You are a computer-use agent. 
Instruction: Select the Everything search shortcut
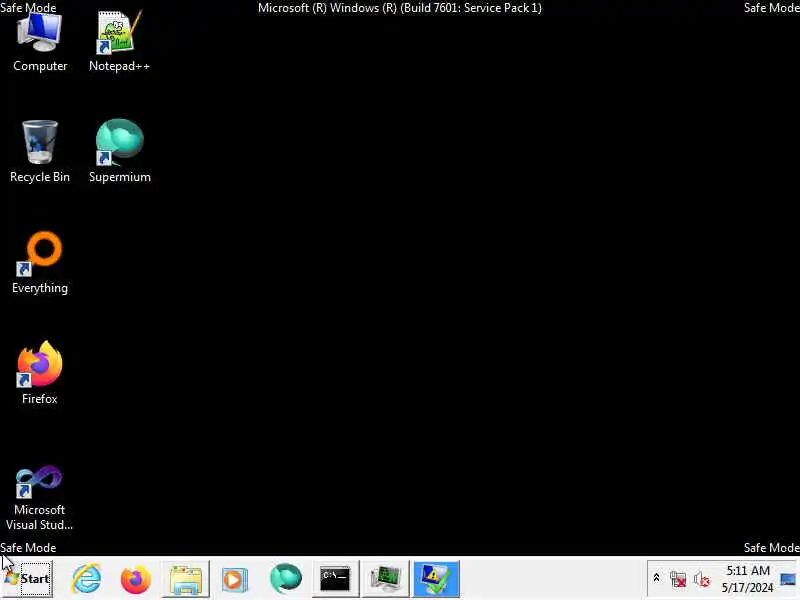[x=40, y=263]
